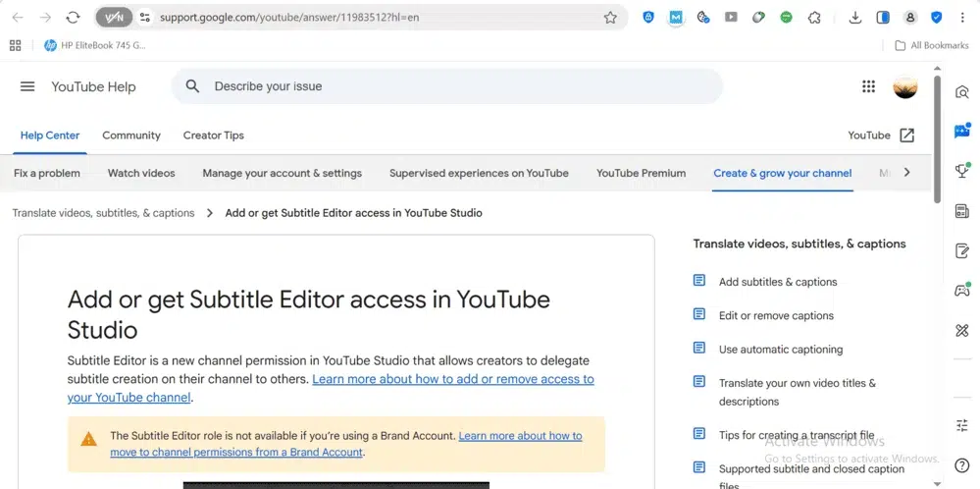Open Supported subtitle and closed caption files
The height and width of the screenshot is (489, 980).
point(811,476)
